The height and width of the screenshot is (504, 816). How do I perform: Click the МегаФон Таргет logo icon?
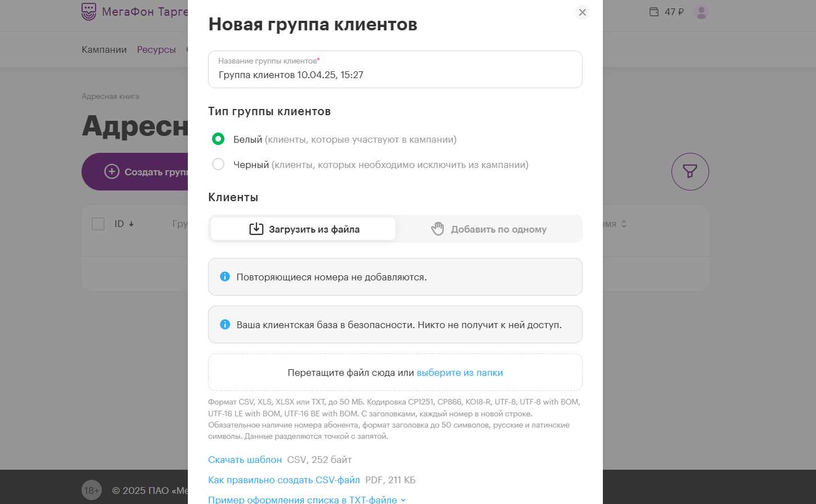tap(89, 11)
